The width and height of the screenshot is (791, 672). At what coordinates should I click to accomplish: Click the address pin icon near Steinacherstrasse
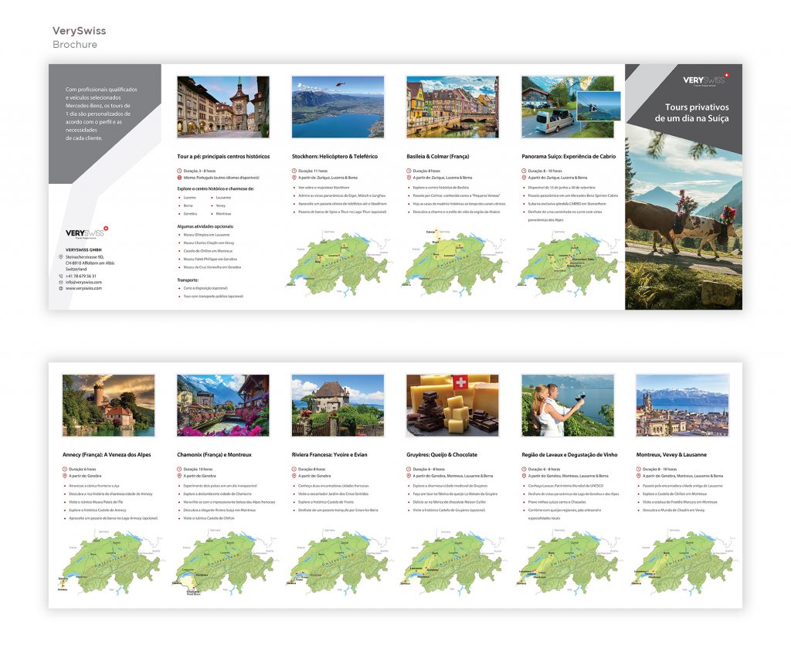61,256
